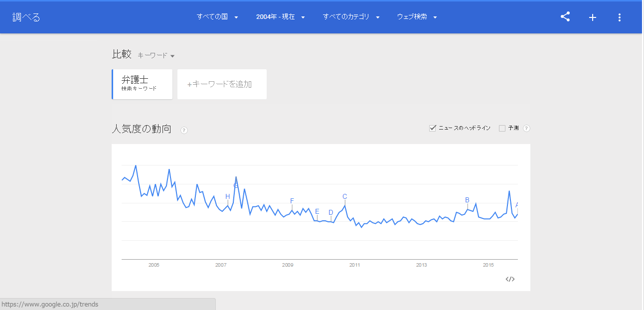The width and height of the screenshot is (644, 310).
Task: Click the 2011 axis label
Action: coord(354,265)
